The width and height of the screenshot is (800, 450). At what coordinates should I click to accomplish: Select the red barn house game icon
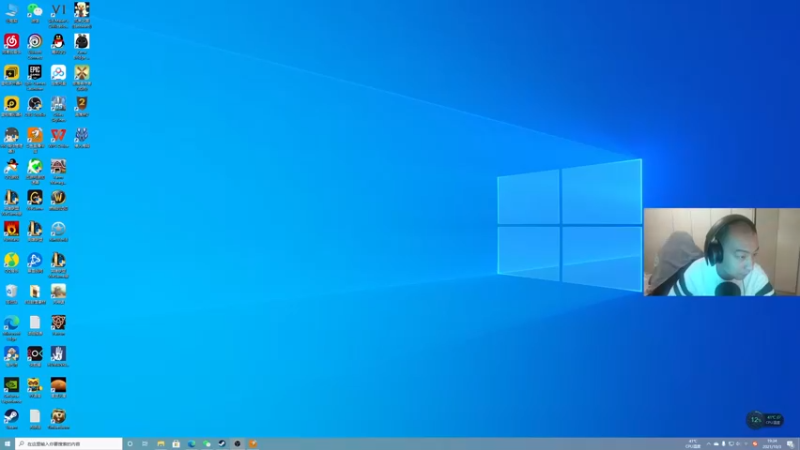click(58, 170)
